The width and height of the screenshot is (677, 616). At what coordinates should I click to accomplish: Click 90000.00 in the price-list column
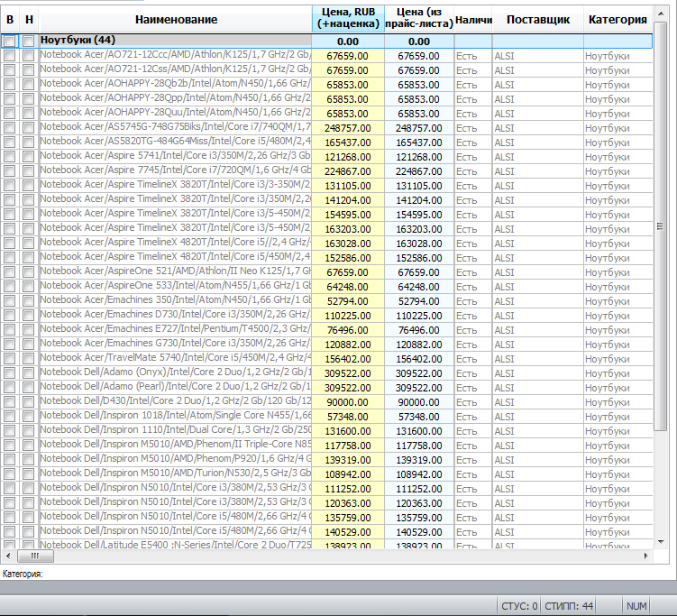click(x=419, y=402)
